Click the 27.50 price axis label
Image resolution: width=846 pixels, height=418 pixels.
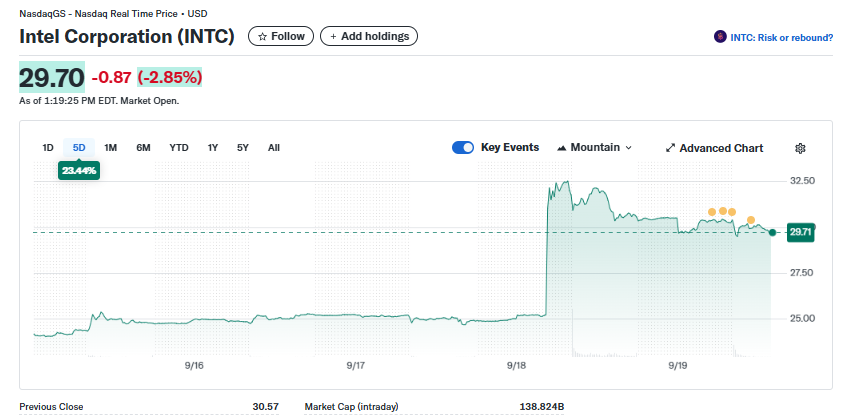point(801,273)
